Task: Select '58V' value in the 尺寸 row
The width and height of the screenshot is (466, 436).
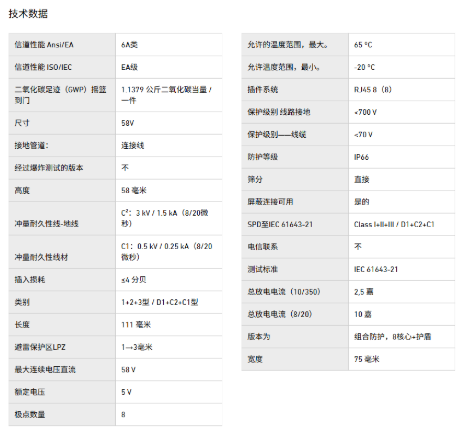Action: coord(169,123)
